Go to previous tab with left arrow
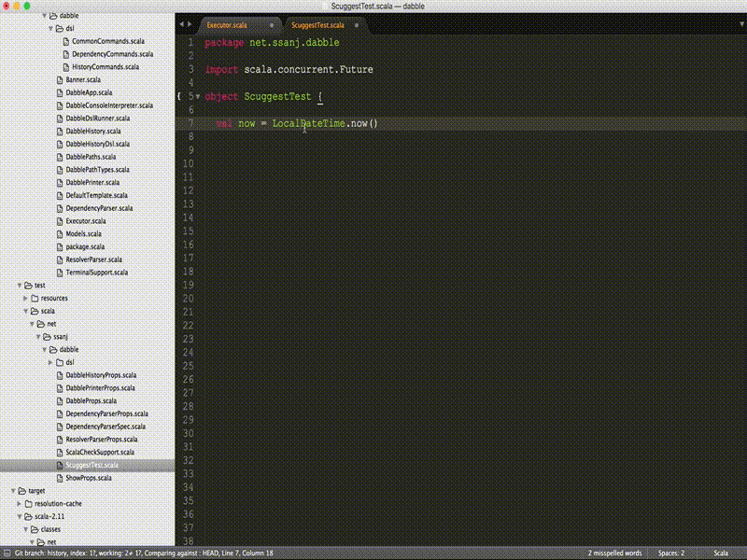Image resolution: width=747 pixels, height=560 pixels. coord(181,24)
